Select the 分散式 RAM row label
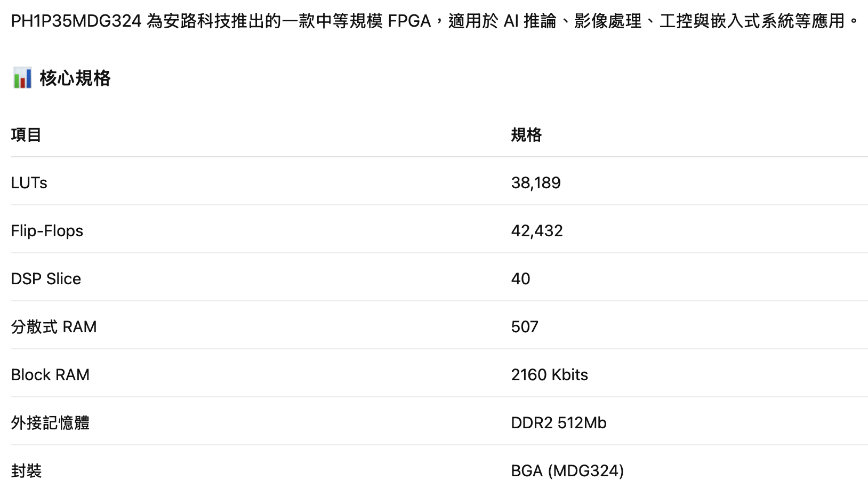This screenshot has height=496, width=868. tap(54, 327)
